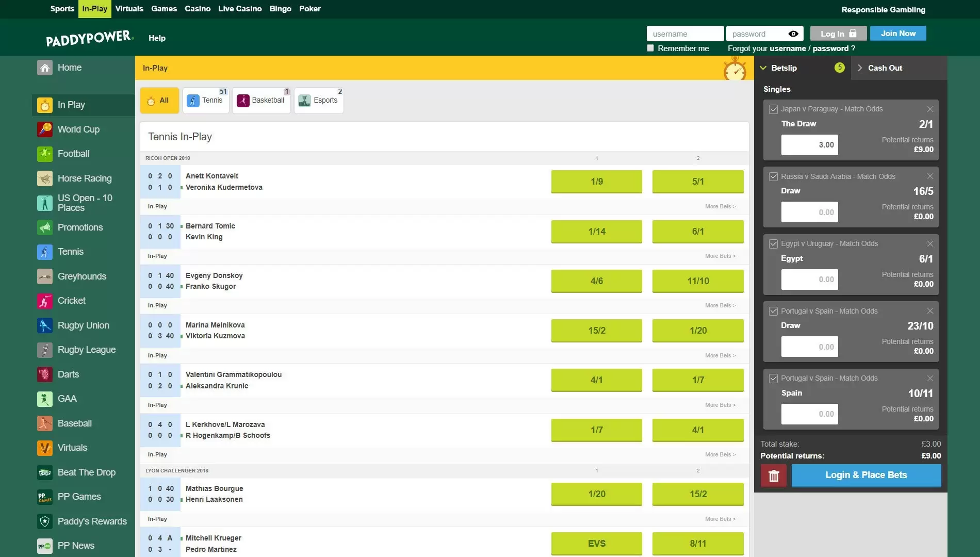The width and height of the screenshot is (980, 557).
Task: Open the Cricket sidebar icon
Action: [x=45, y=301]
